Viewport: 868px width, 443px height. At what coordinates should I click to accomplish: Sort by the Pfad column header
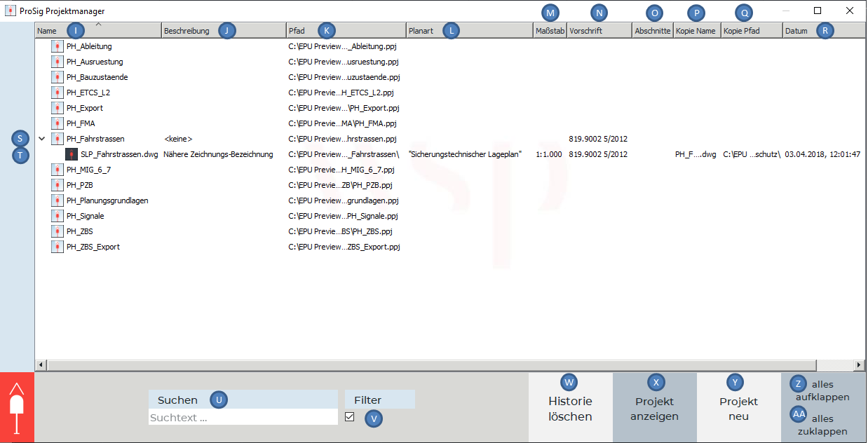coord(346,31)
